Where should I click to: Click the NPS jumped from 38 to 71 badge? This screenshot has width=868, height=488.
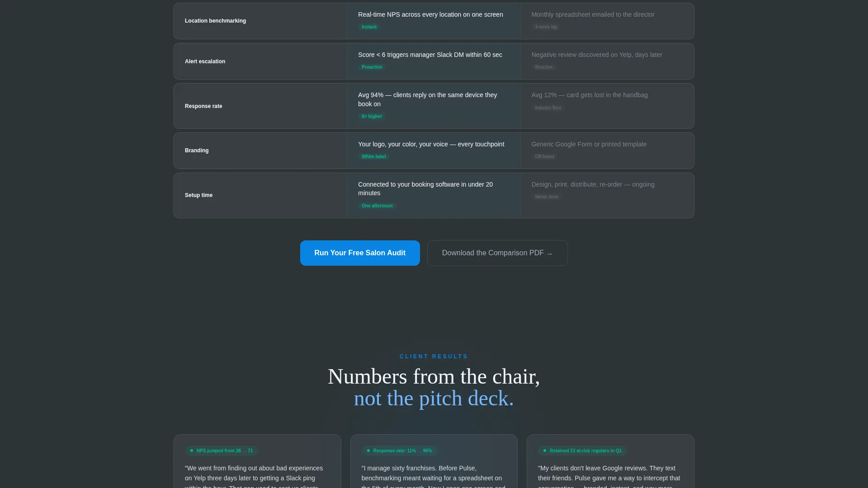[x=221, y=451]
